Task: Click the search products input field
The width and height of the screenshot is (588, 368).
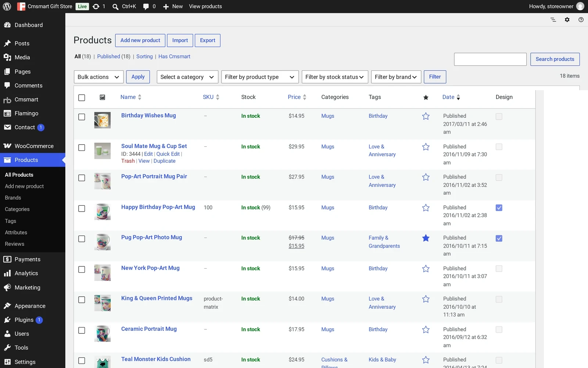Action: coord(490,59)
